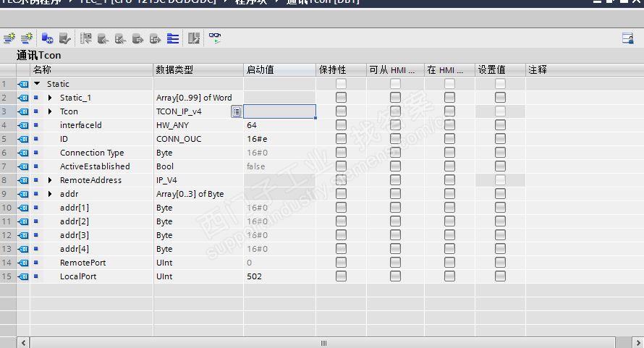Collapse the Static tree node
644x348 pixels.
37,83
